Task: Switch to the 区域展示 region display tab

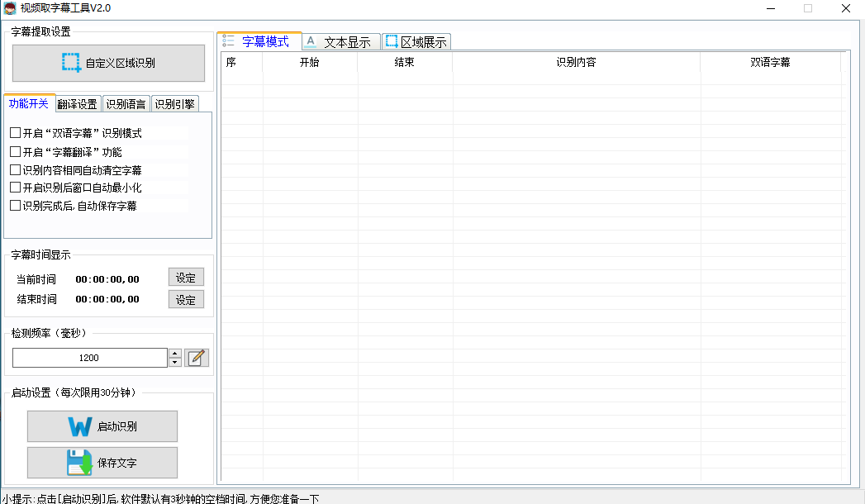Action: click(x=416, y=42)
